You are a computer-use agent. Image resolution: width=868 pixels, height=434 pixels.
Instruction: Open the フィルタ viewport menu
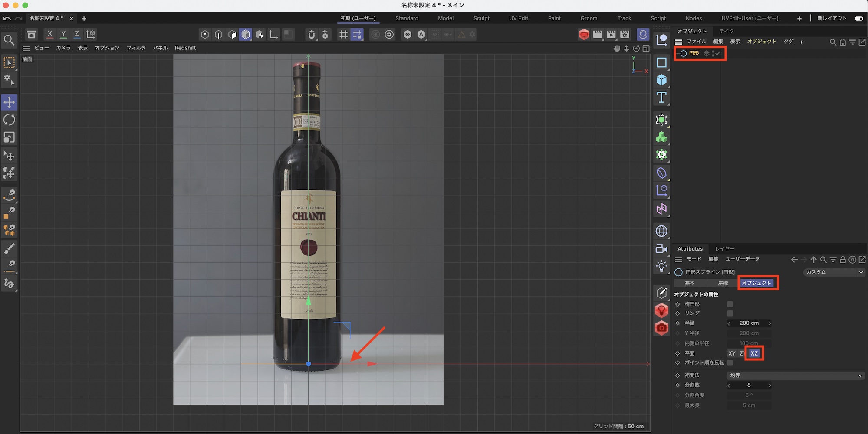tap(136, 48)
